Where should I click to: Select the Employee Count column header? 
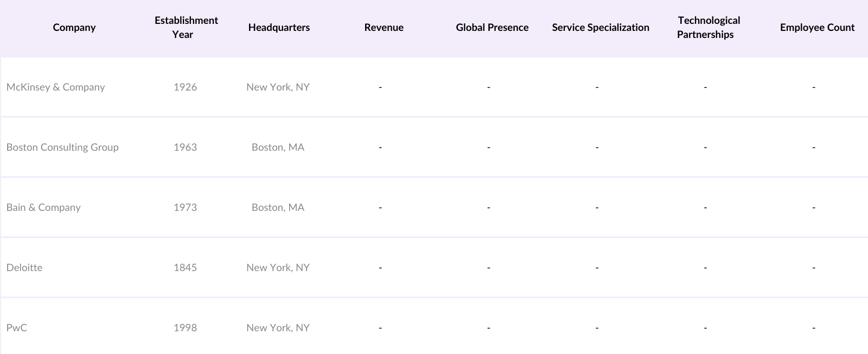(x=817, y=28)
